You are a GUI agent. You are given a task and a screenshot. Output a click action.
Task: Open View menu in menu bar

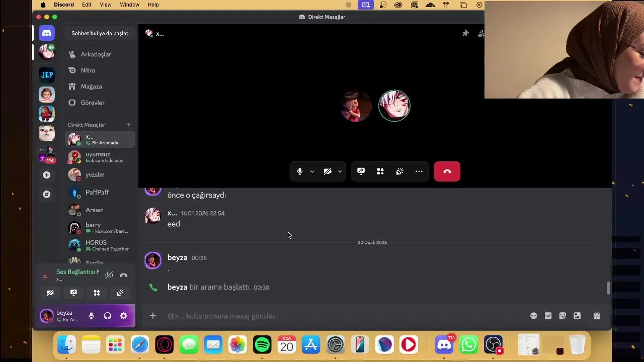coord(106,5)
